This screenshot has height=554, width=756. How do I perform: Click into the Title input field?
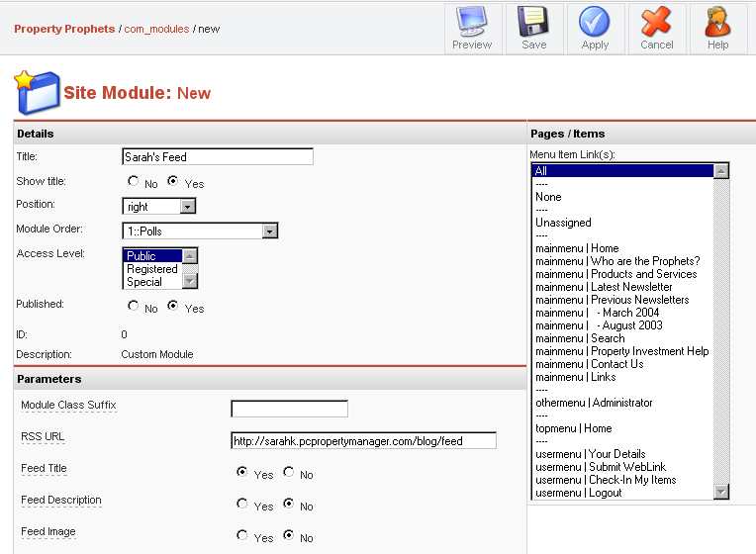tap(218, 156)
